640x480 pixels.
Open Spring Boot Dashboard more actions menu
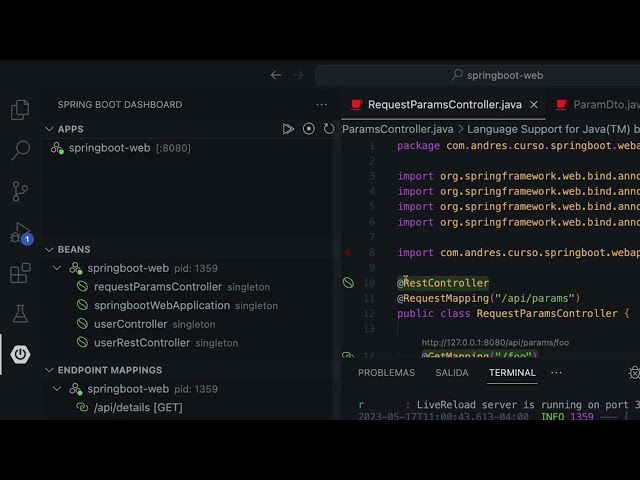click(322, 104)
